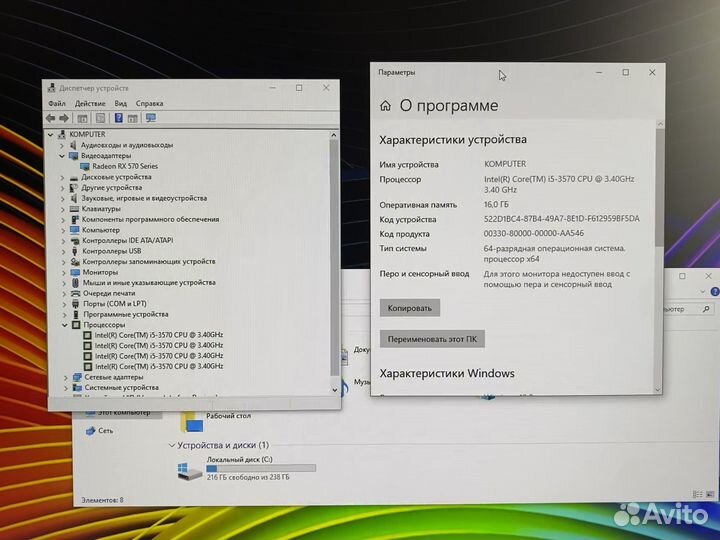720x540 pixels.
Task: Switch Explorer to large icons view
Action: (710, 494)
